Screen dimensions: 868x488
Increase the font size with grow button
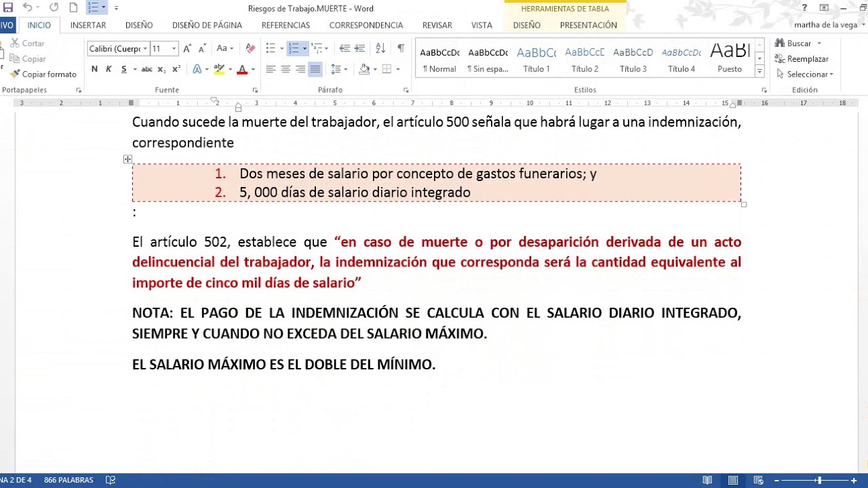point(188,49)
